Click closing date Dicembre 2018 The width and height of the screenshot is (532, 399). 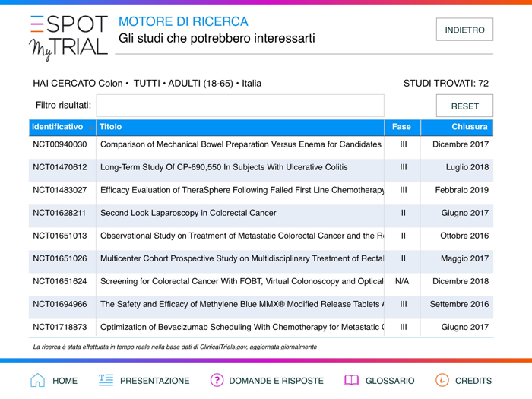pyautogui.click(x=461, y=281)
